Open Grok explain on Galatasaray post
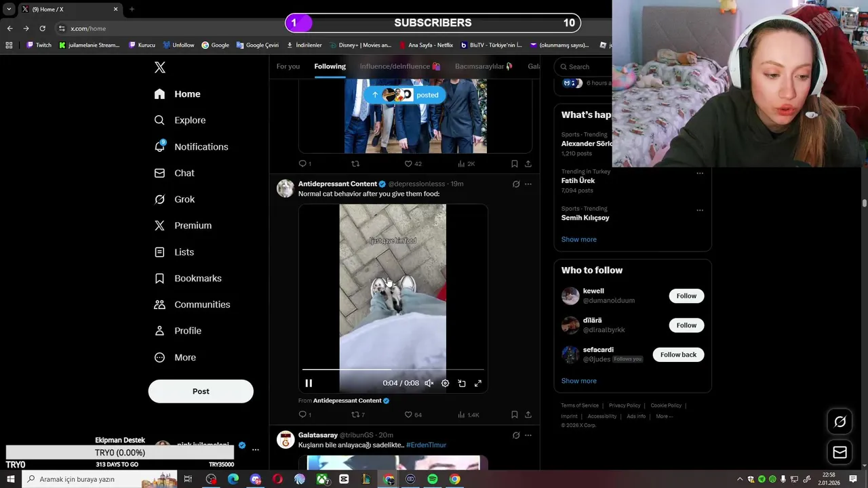 516,435
